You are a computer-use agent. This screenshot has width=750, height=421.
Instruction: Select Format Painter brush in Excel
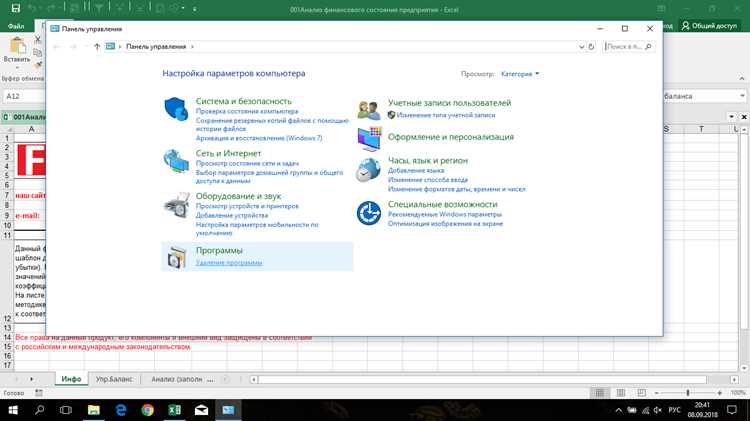pyautogui.click(x=38, y=65)
